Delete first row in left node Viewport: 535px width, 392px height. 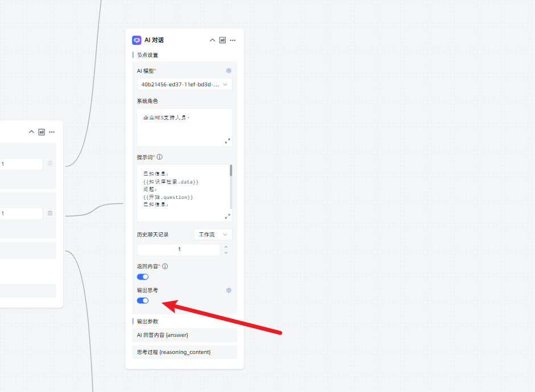coord(50,164)
